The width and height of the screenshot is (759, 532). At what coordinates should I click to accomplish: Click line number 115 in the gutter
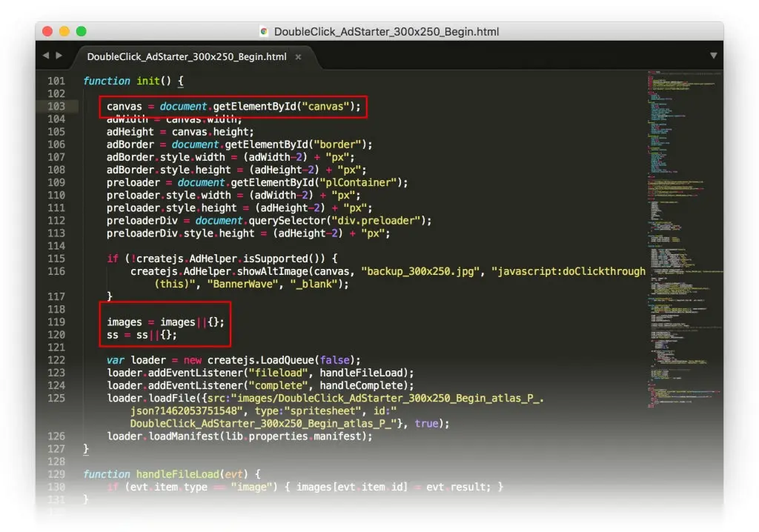(56, 258)
